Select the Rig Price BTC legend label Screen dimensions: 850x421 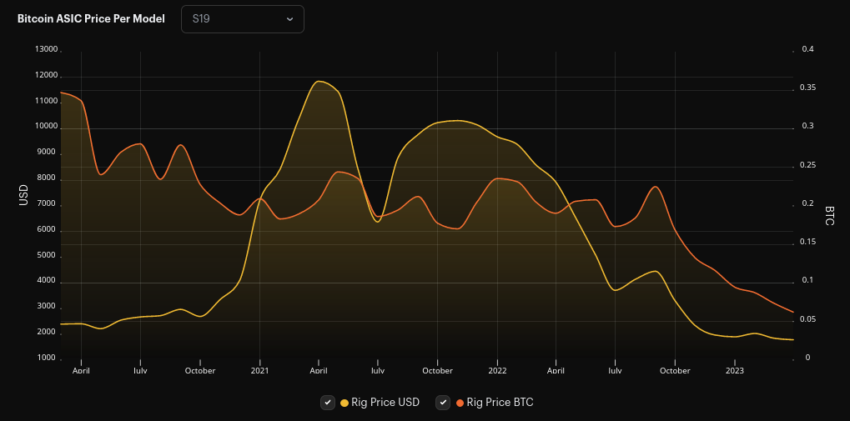pyautogui.click(x=499, y=402)
